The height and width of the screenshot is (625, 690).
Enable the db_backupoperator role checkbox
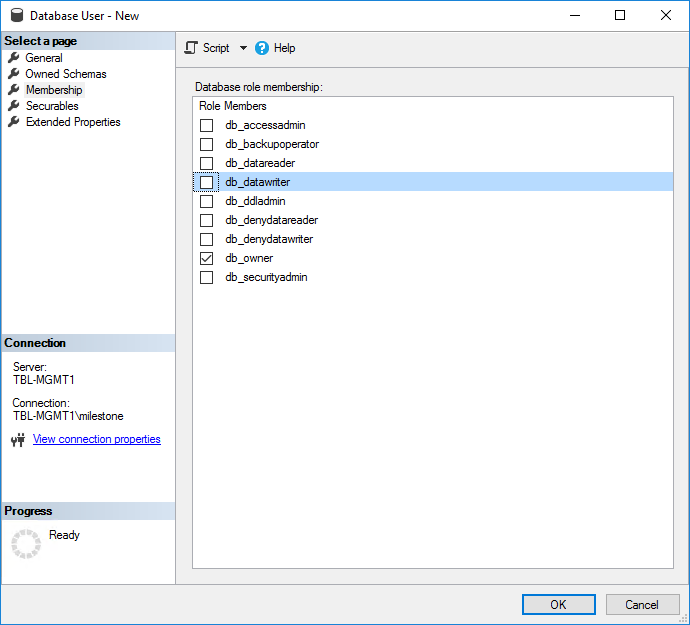206,144
